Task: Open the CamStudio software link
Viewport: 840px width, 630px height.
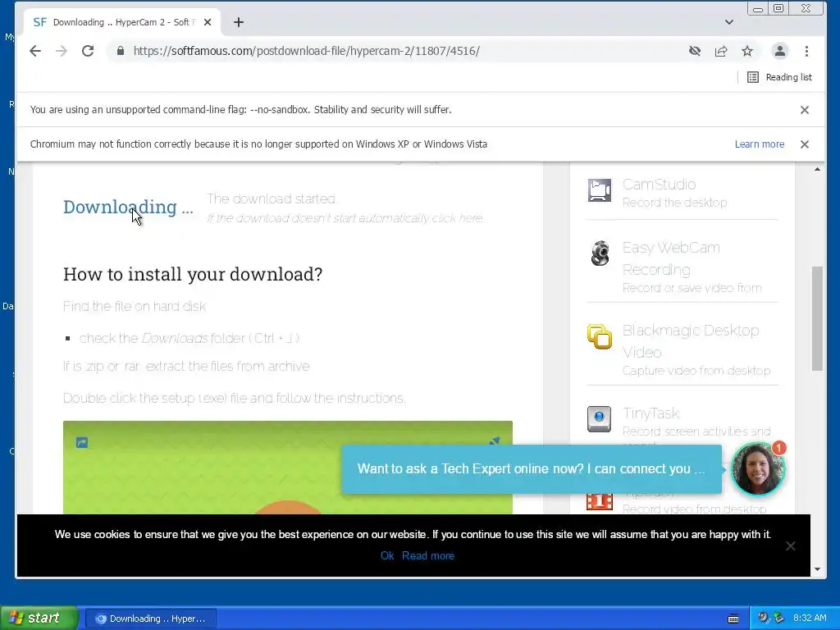Action: 659,185
